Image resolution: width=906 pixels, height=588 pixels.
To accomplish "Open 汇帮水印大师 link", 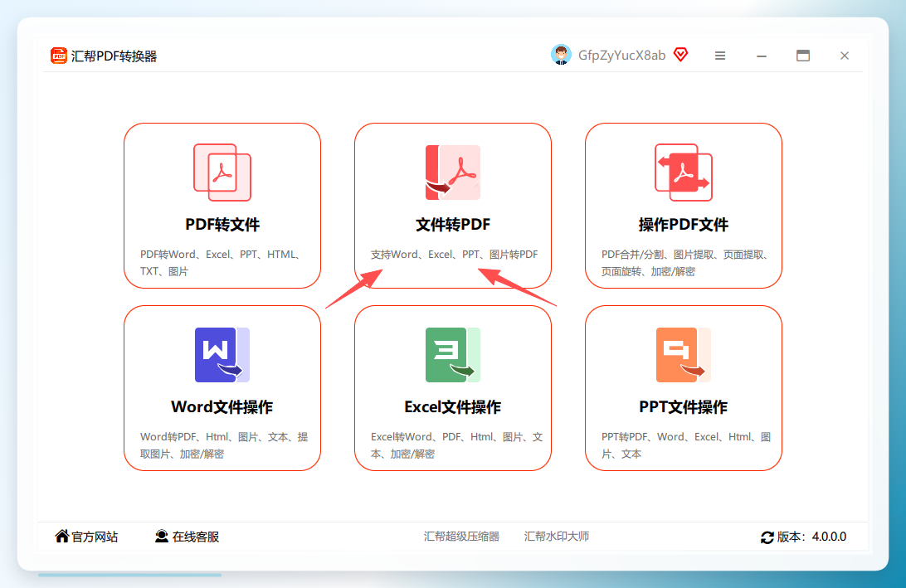I will [557, 536].
